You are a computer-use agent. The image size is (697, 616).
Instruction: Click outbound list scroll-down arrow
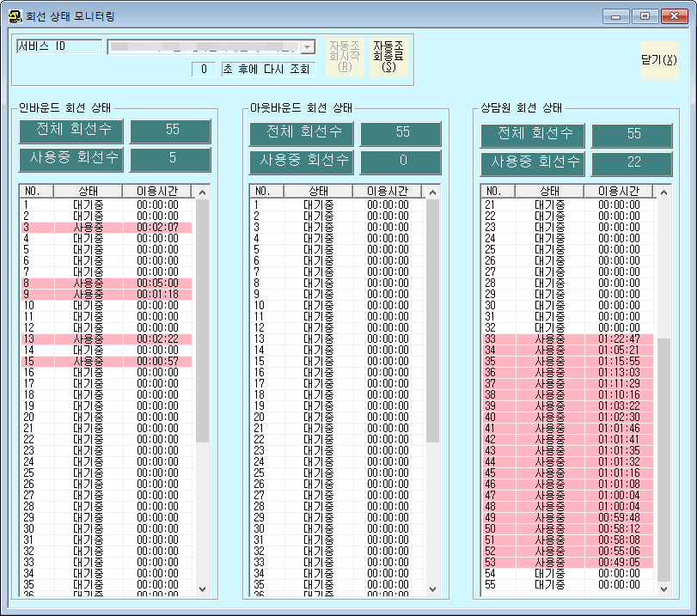pos(432,589)
